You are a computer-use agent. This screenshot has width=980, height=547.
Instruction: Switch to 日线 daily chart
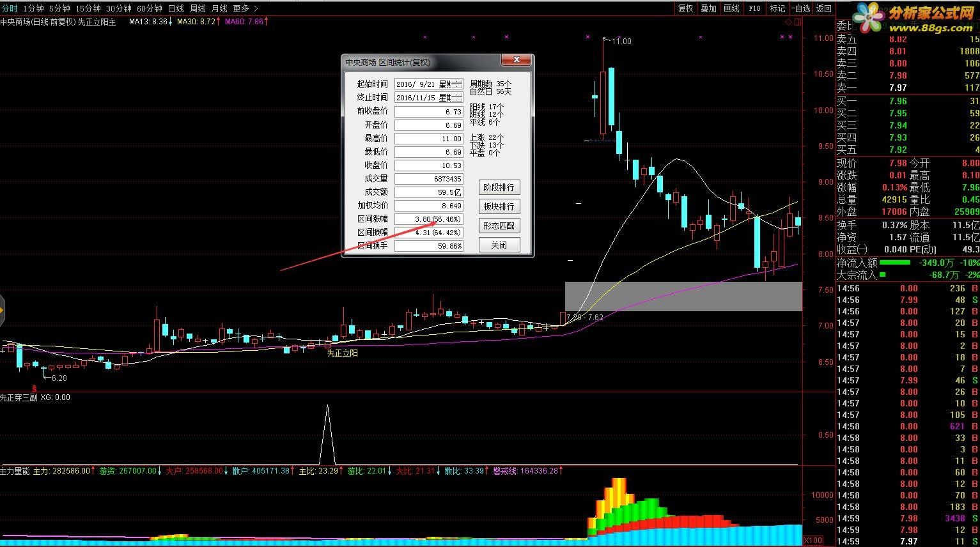pos(176,8)
